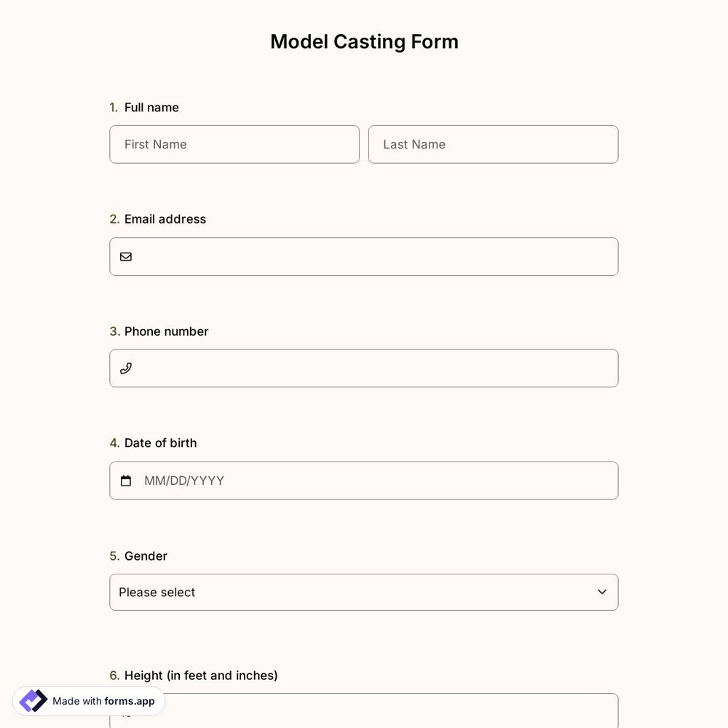Click the envelope icon before typing email
The height and width of the screenshot is (728, 728).
coord(125,256)
